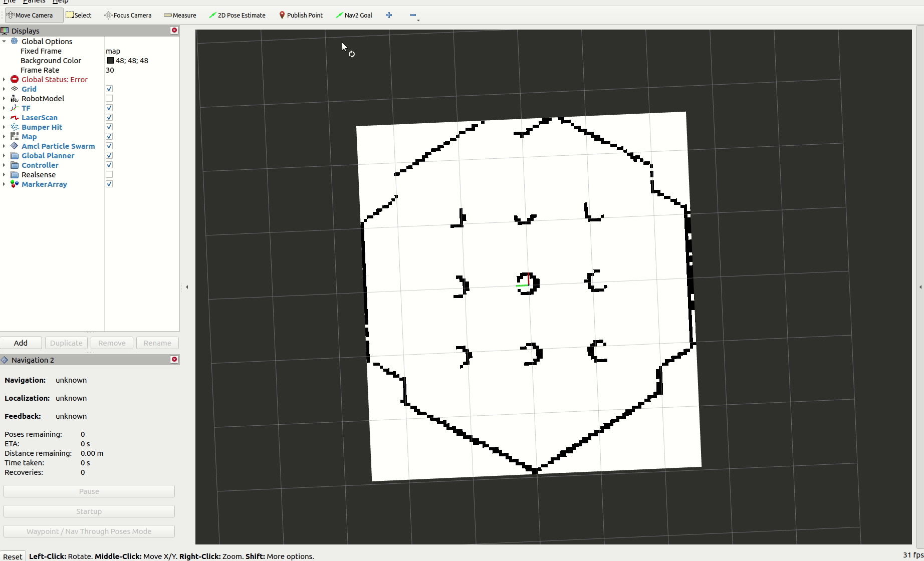Activate the Select tool

[79, 15]
